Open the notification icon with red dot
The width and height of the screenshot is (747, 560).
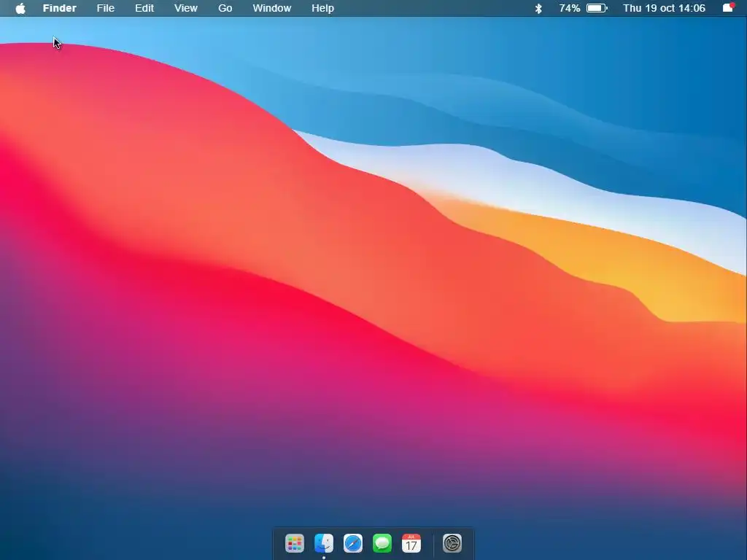[x=729, y=7]
